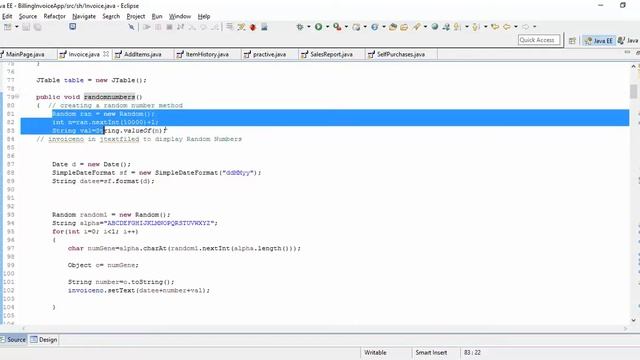Click the Skip All Breakpoints icon
This screenshot has width=640, height=360.
tap(131, 27)
